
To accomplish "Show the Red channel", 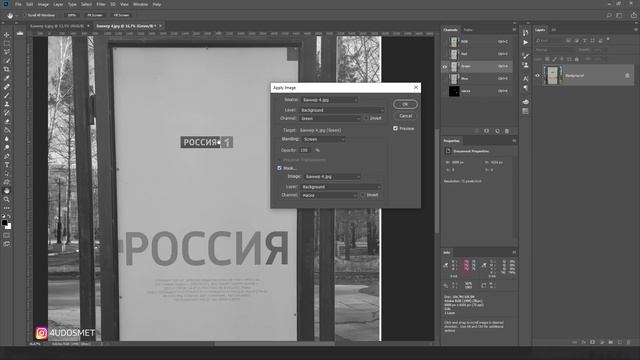I will (445, 54).
